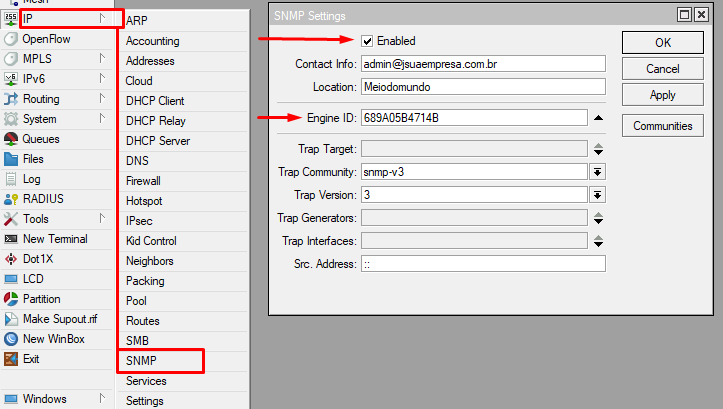Toggle the Trap Generators expand arrows
The height and width of the screenshot is (409, 723).
598,218
